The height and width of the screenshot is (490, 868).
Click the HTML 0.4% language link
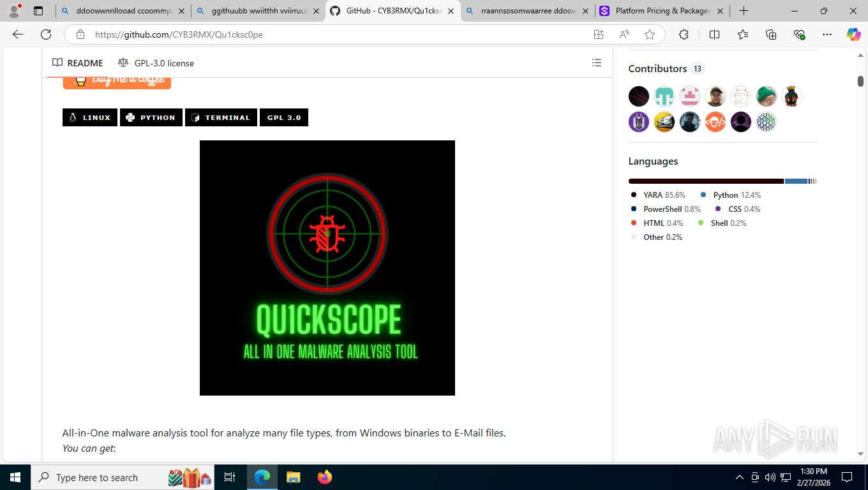(656, 223)
